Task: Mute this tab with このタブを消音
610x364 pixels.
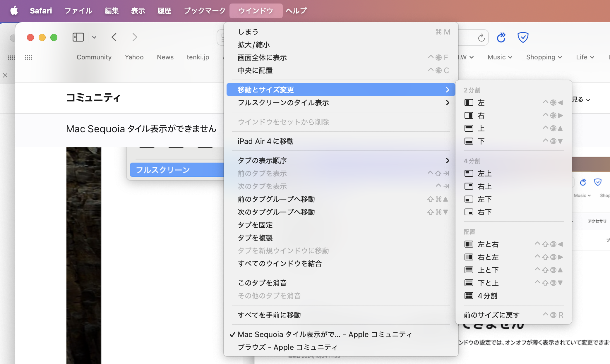Action: [262, 283]
